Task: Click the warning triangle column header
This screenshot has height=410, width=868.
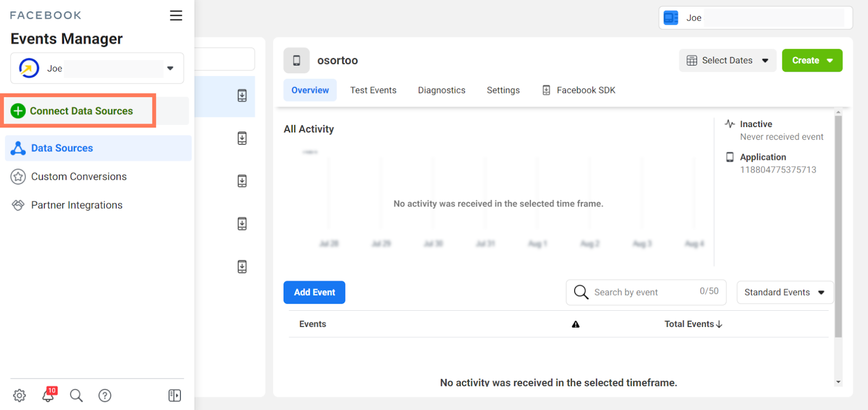Action: 576,324
